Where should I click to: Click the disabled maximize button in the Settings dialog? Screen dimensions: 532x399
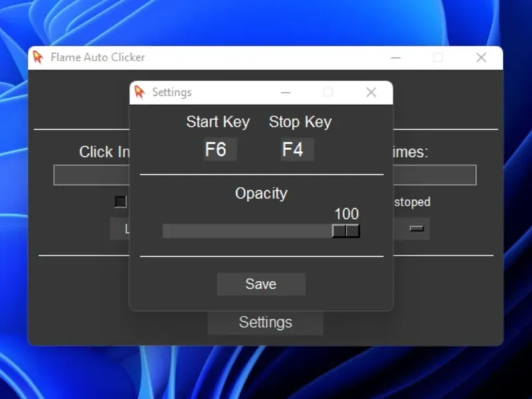click(x=328, y=92)
